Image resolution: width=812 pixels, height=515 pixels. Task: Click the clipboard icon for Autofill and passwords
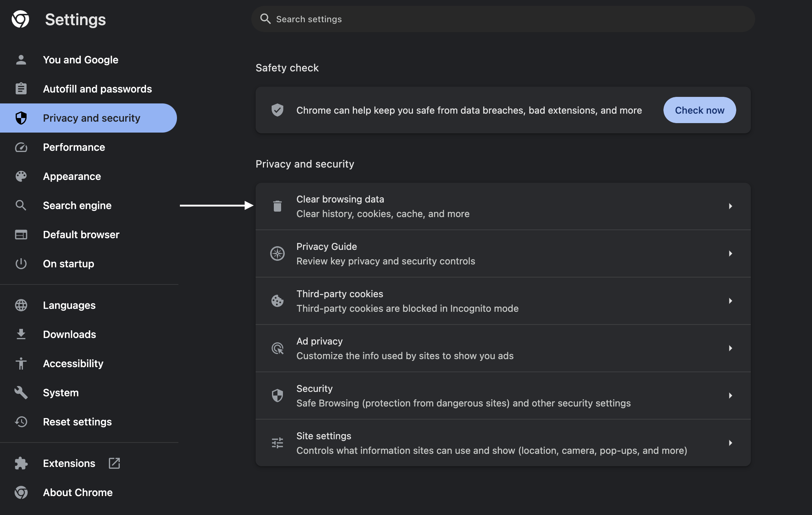click(21, 89)
